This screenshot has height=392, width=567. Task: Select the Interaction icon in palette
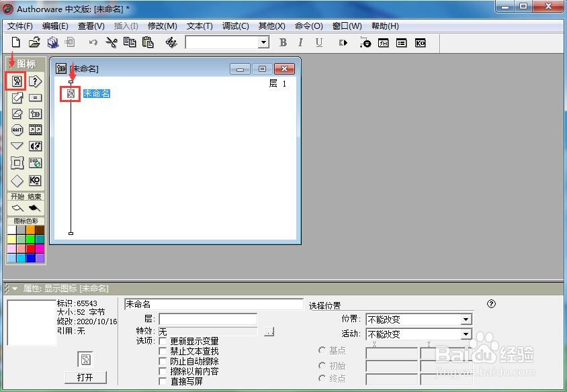(x=35, y=81)
